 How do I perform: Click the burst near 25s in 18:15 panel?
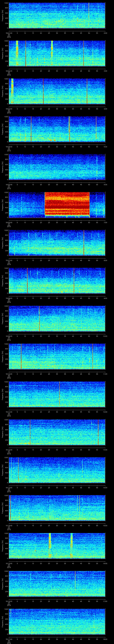click(x=50, y=546)
